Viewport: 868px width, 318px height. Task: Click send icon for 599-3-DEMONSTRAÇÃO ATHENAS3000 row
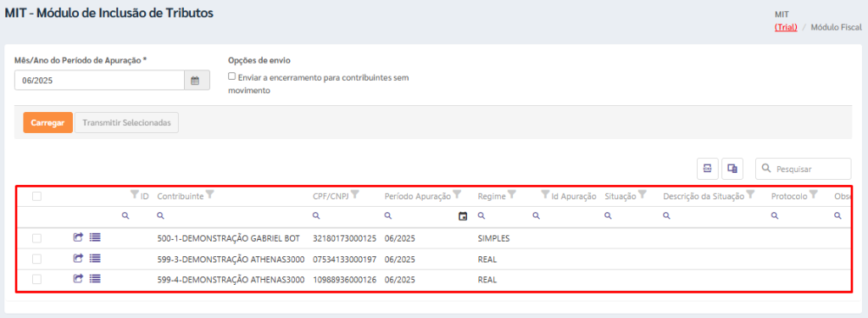coord(78,258)
